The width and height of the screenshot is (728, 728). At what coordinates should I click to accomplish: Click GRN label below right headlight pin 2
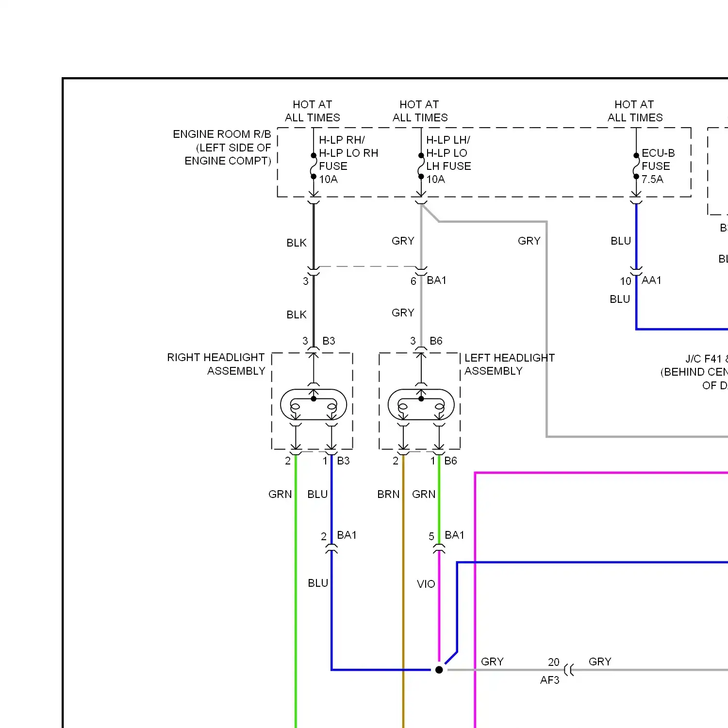click(280, 494)
